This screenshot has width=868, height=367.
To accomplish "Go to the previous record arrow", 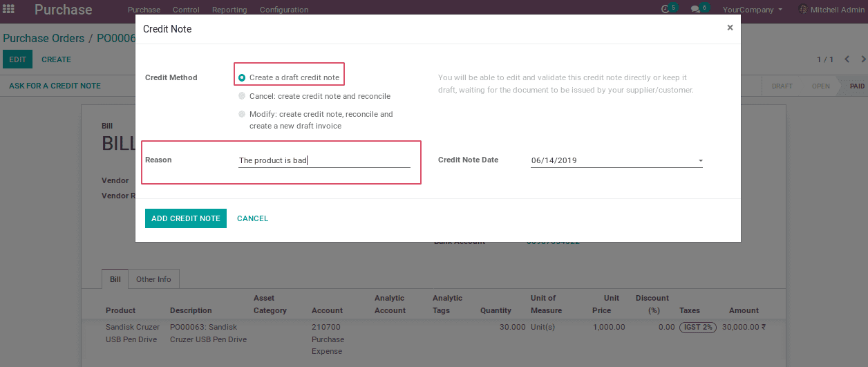I will (847, 59).
